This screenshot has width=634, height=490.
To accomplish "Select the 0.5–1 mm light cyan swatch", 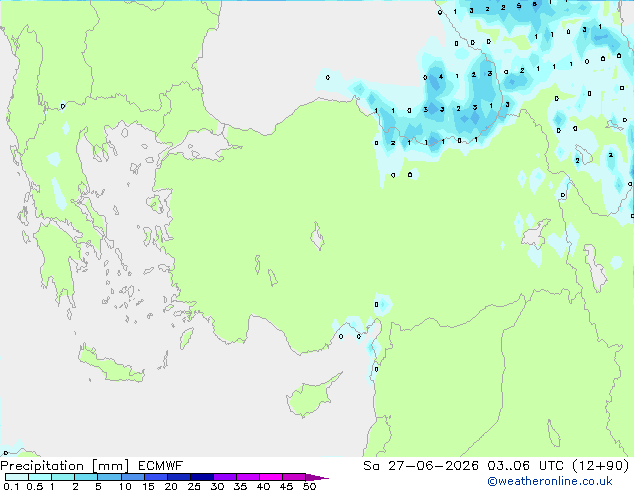I will 40,477.
